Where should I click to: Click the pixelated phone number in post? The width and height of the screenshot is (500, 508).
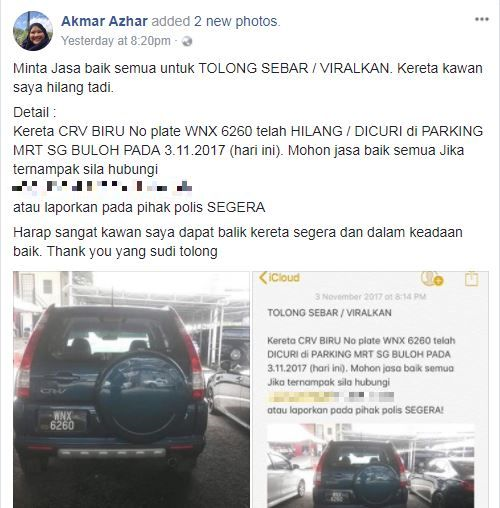[x=102, y=186]
